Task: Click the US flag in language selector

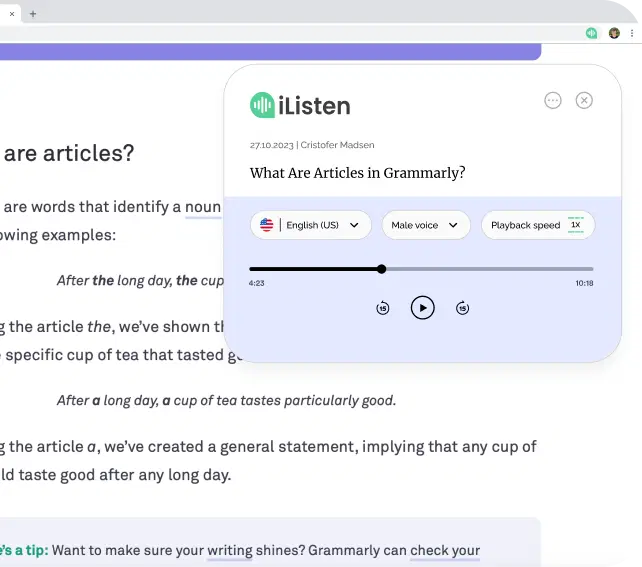Action: click(x=267, y=225)
